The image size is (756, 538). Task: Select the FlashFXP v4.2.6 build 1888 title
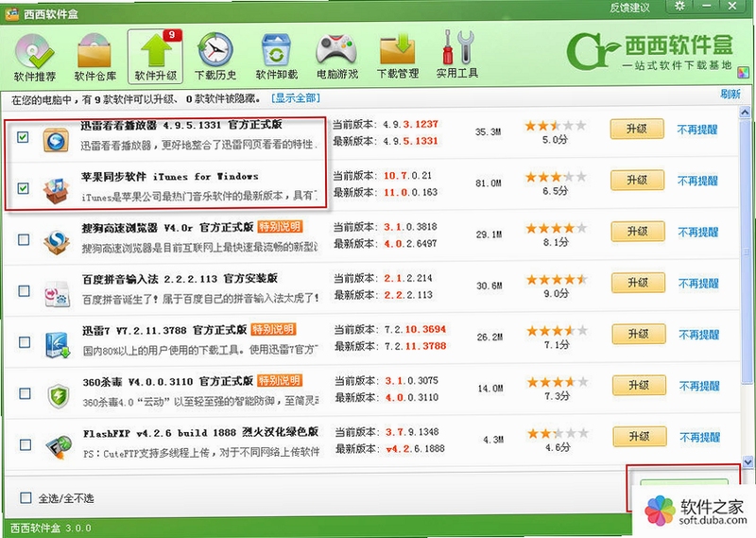(x=200, y=432)
